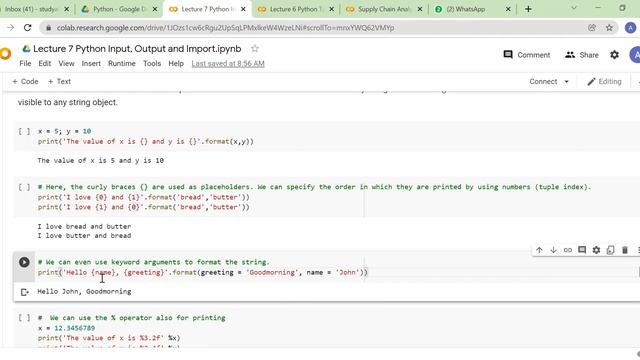Close the Supply Chain Analytics tab

pos(420,9)
